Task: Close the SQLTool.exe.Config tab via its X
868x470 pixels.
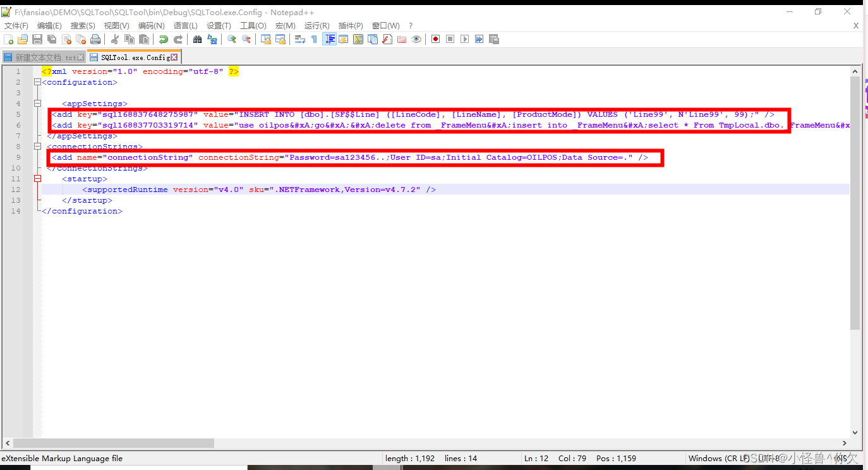Action: (x=175, y=56)
